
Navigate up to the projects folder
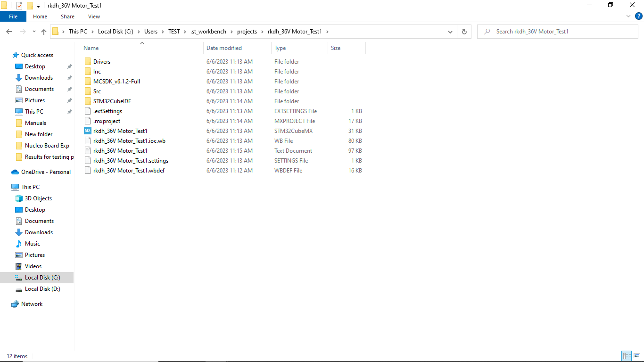tap(44, 31)
